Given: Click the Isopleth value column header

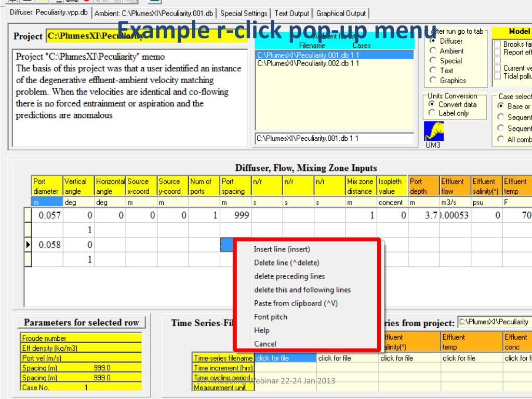Looking at the screenshot, I should click(392, 187).
